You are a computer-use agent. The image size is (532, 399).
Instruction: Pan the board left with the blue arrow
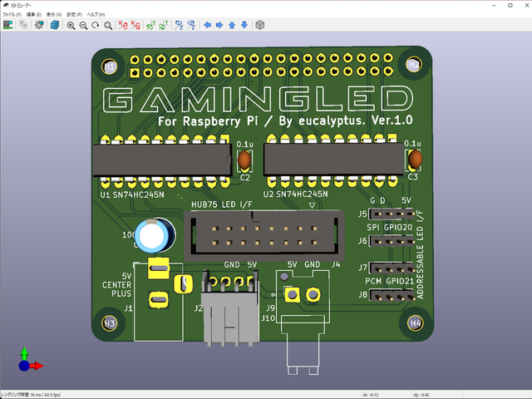(207, 25)
